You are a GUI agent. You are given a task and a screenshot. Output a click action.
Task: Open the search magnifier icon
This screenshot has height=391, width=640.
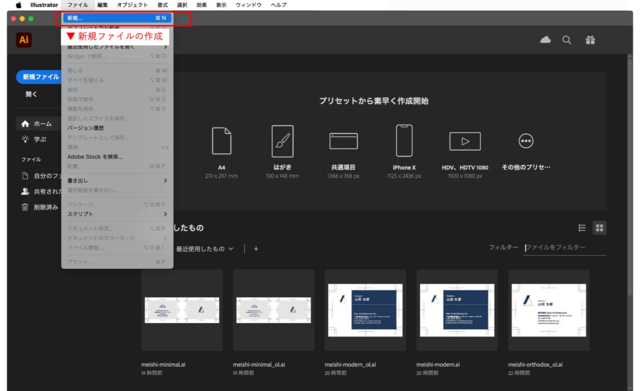[567, 40]
